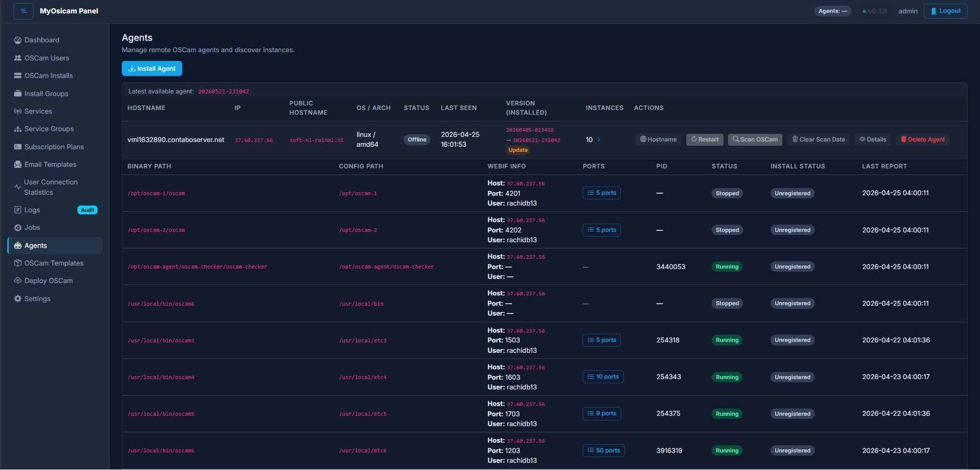
Task: Expand 50 ports for etc6 instance
Action: pos(604,450)
